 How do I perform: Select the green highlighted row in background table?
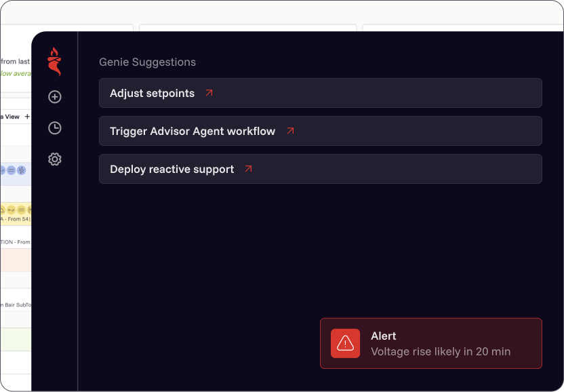pyautogui.click(x=16, y=339)
